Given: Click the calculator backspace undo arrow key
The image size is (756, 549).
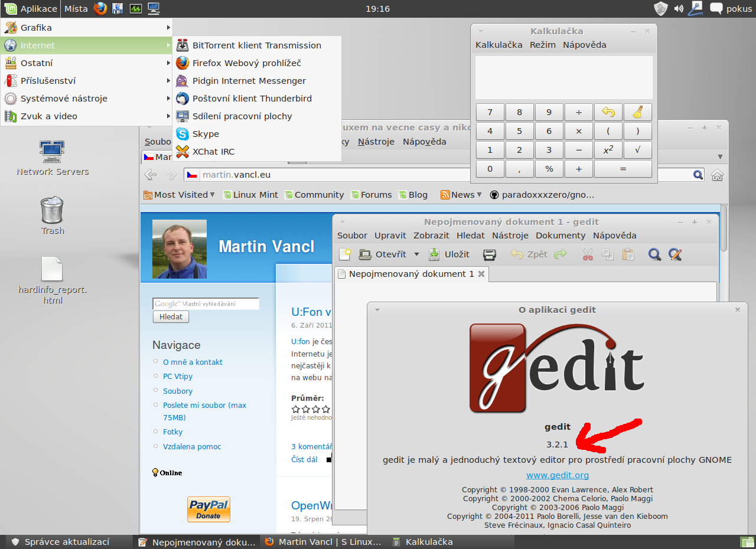Looking at the screenshot, I should (x=608, y=112).
